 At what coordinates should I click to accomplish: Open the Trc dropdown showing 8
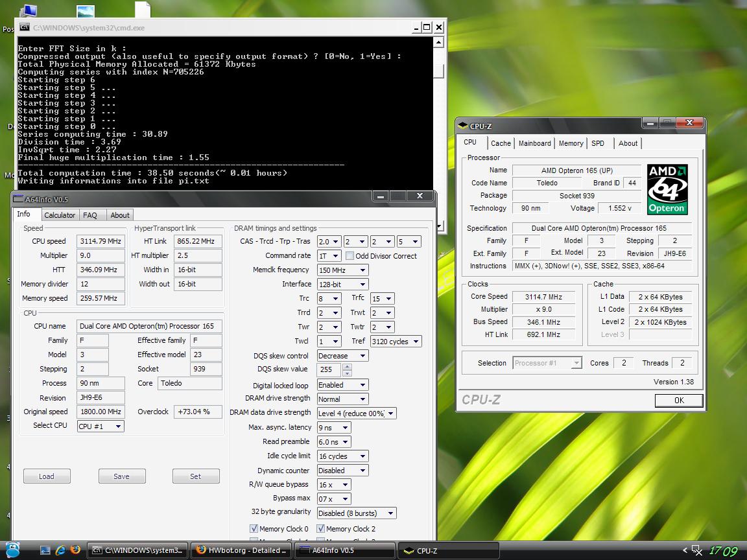(x=329, y=299)
